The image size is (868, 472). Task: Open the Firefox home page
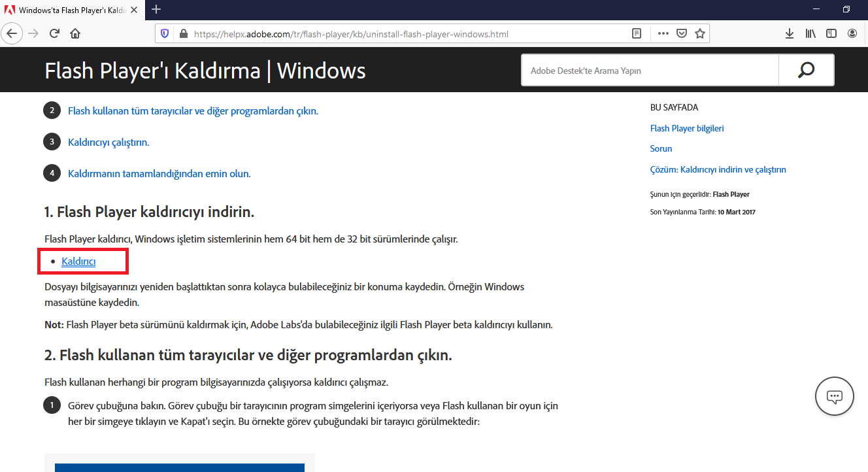coord(76,33)
